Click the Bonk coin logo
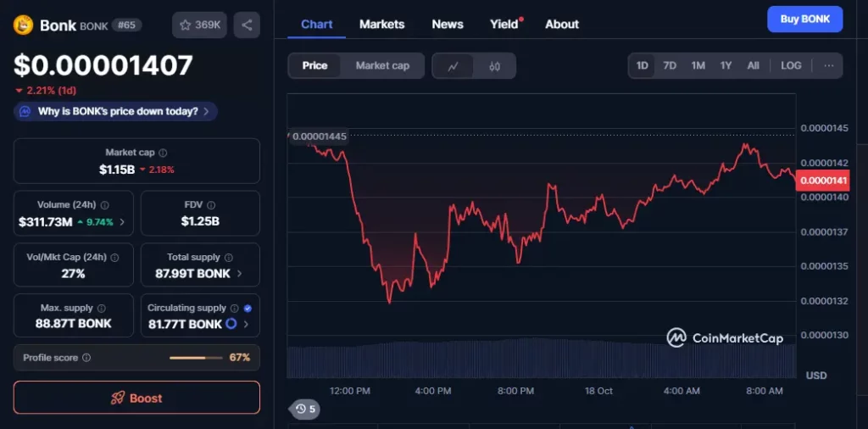868x429 pixels. [23, 25]
